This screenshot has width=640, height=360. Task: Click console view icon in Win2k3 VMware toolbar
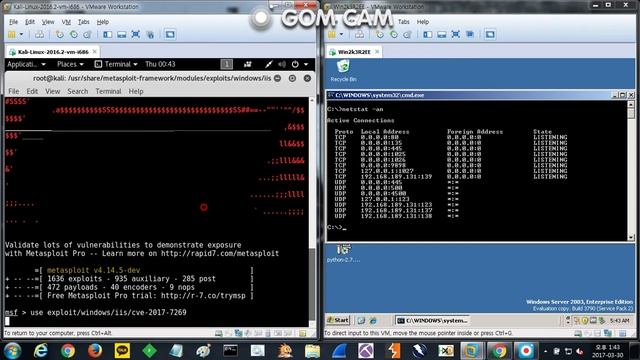pyautogui.click(x=490, y=35)
